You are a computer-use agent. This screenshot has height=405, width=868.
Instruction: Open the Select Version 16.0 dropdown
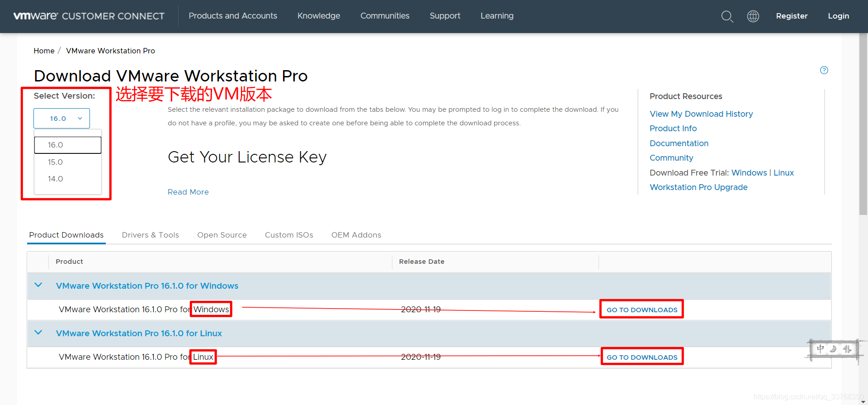click(61, 118)
